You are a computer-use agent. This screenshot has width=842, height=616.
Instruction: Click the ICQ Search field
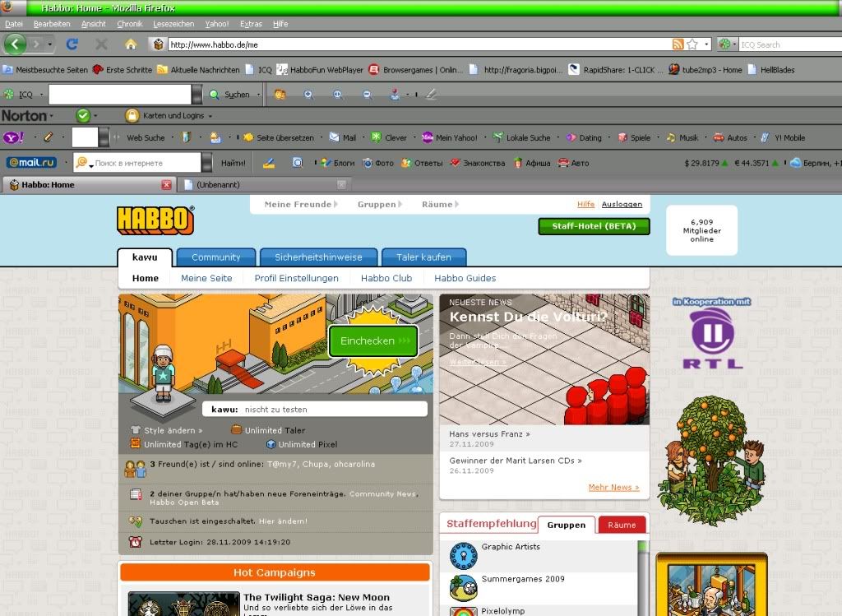click(x=790, y=44)
